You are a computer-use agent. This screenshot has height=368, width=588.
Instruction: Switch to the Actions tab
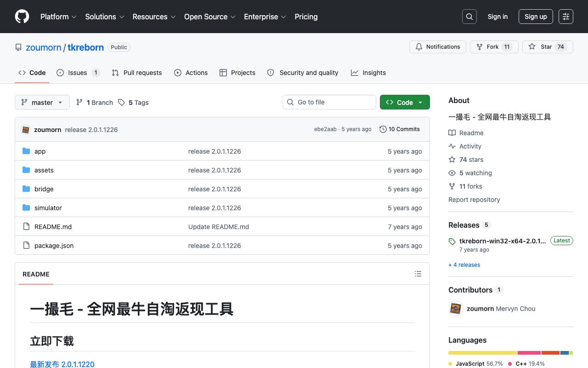click(x=191, y=73)
